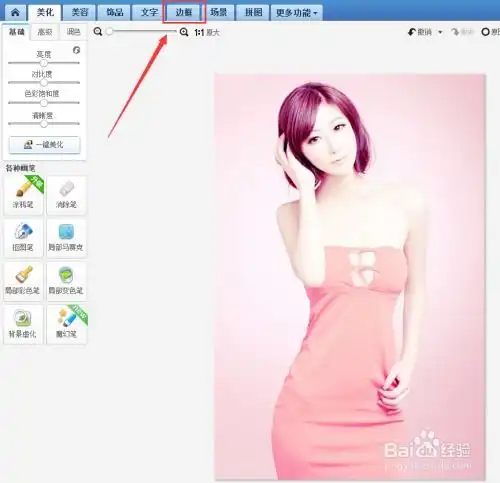
Task: Redo with the grayed redo arrow
Action: pos(462,32)
